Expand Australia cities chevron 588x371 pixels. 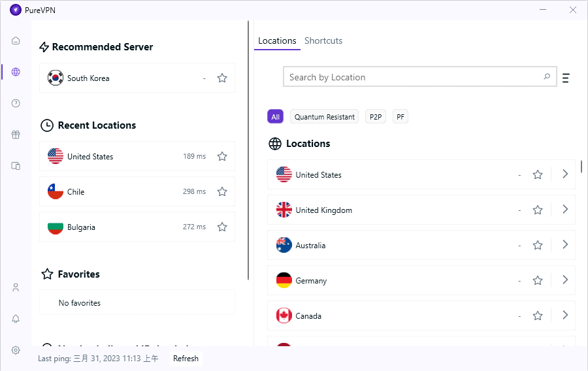coord(565,244)
